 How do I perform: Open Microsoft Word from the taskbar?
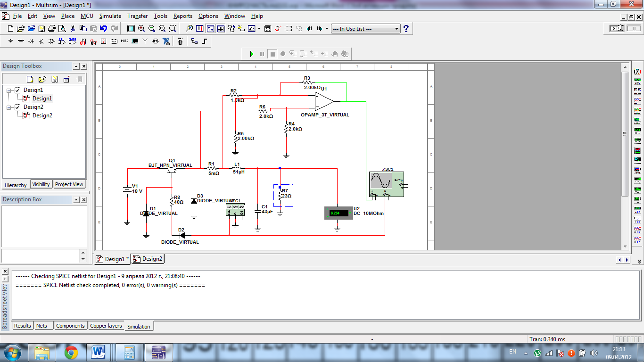coord(99,352)
